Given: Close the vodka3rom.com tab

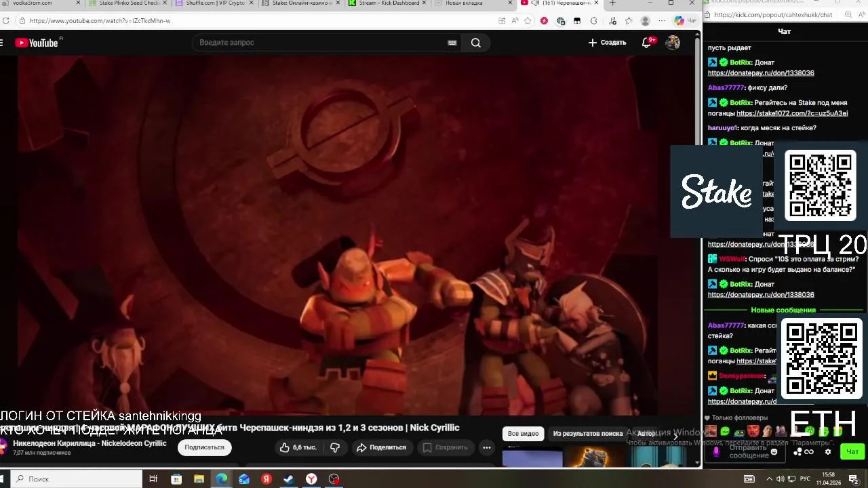Looking at the screenshot, I should [78, 3].
